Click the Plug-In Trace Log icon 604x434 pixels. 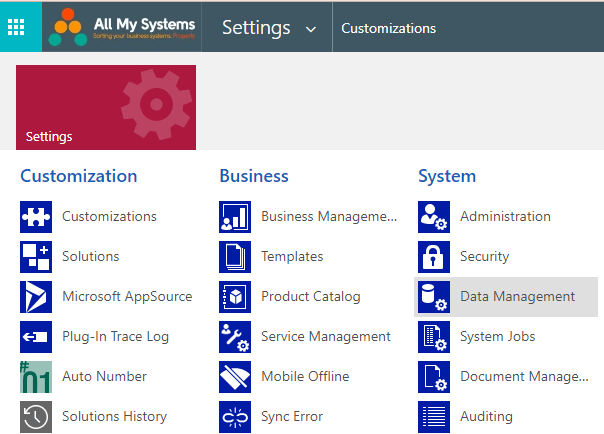point(36,337)
